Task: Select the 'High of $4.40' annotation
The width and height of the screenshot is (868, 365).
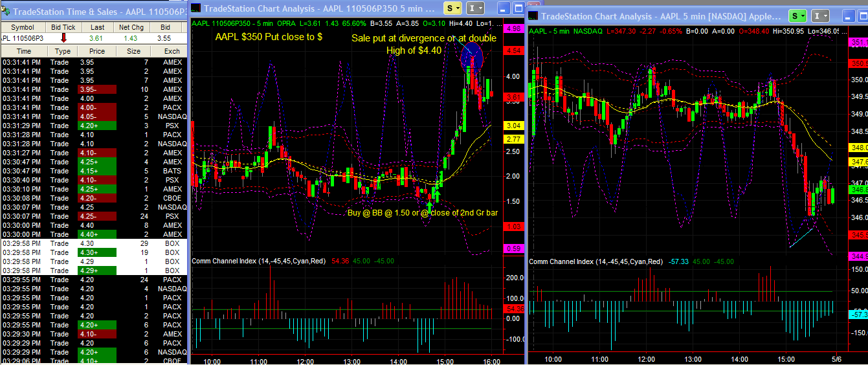Action: click(414, 50)
